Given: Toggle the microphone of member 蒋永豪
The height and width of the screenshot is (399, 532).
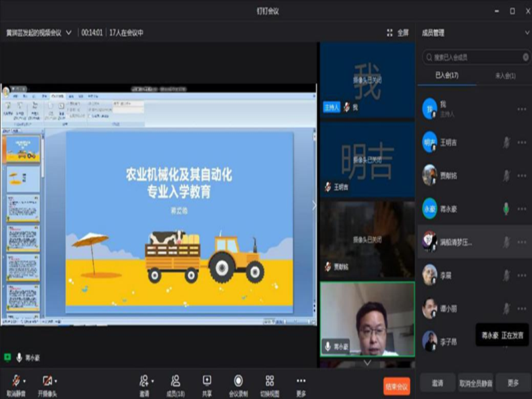Looking at the screenshot, I should (506, 208).
